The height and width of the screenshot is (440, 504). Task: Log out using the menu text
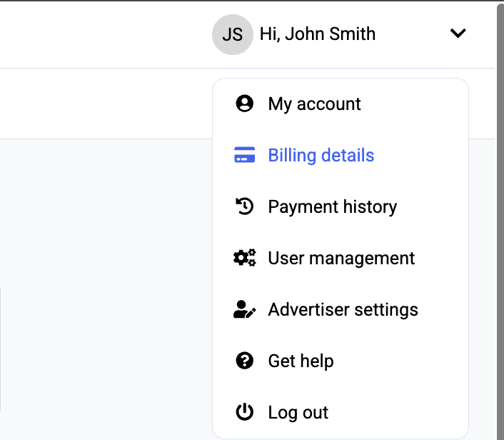tap(298, 412)
